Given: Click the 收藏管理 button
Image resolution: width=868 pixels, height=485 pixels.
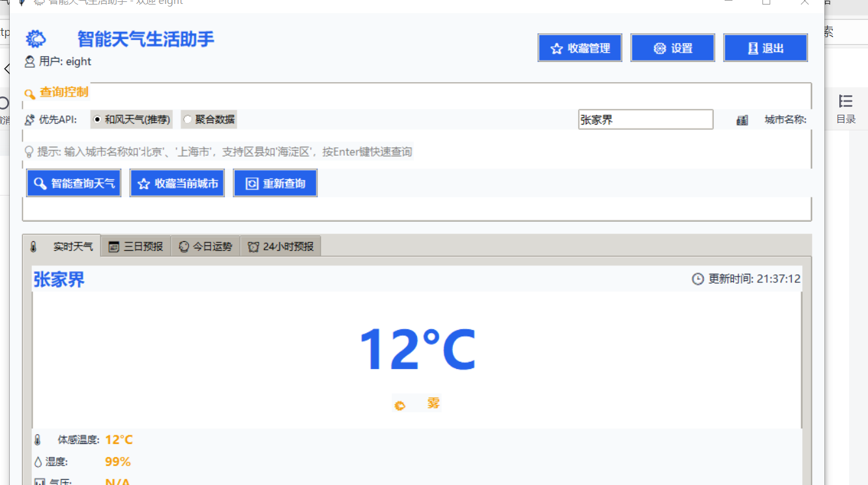Looking at the screenshot, I should [579, 48].
